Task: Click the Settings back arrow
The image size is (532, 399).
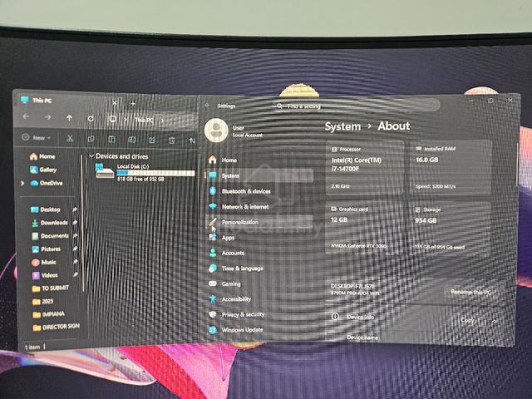Action: click(207, 106)
